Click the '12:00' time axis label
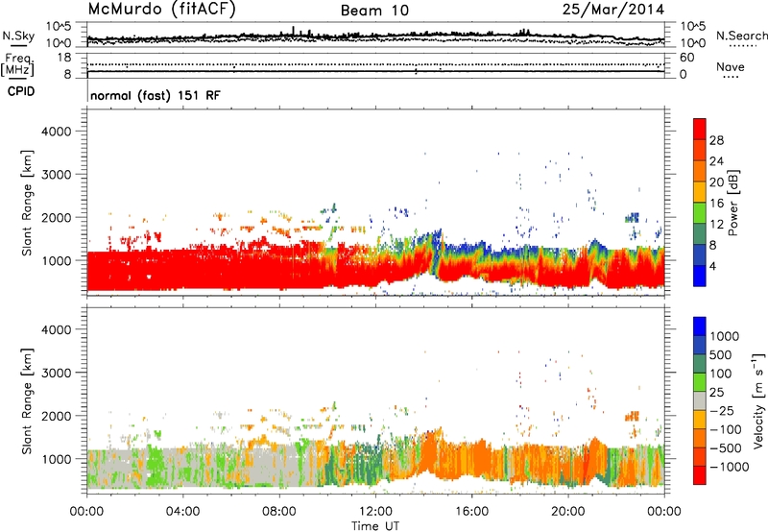Image resolution: width=768 pixels, height=532 pixels. [x=375, y=512]
